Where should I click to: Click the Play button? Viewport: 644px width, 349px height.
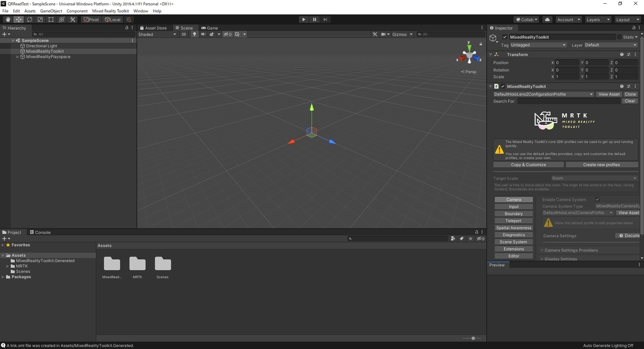pyautogui.click(x=303, y=20)
